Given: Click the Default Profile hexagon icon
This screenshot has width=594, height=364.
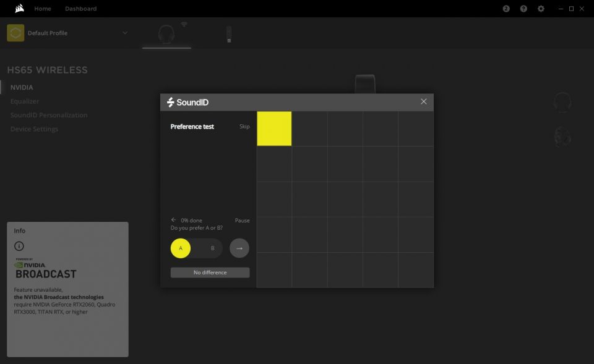Looking at the screenshot, I should point(15,33).
